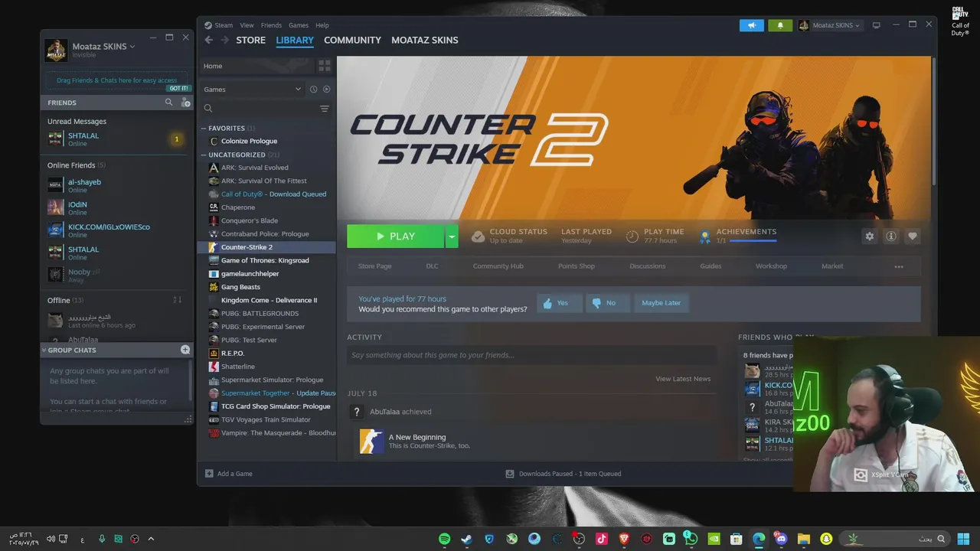The width and height of the screenshot is (980, 551).
Task: Open the Workshop link
Action: click(771, 266)
